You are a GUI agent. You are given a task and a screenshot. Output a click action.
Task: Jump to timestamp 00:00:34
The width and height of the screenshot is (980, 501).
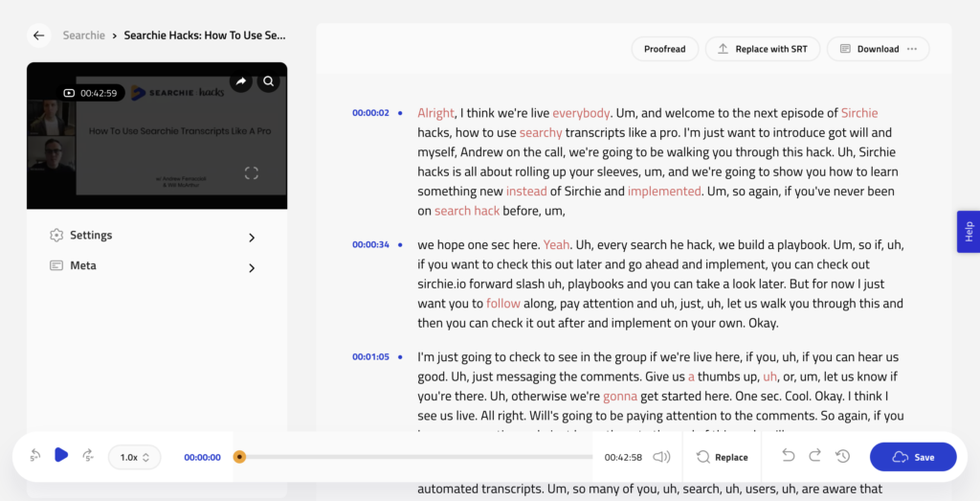coord(370,244)
